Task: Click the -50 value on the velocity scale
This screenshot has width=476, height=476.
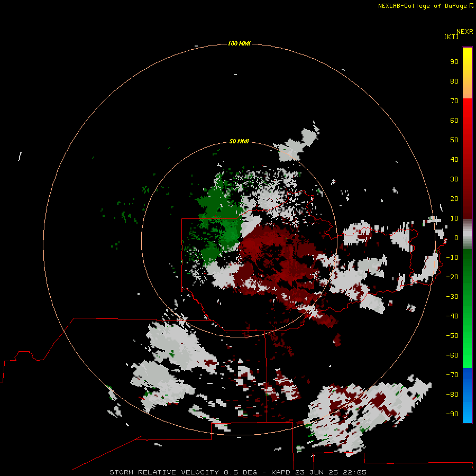Action: (x=452, y=336)
